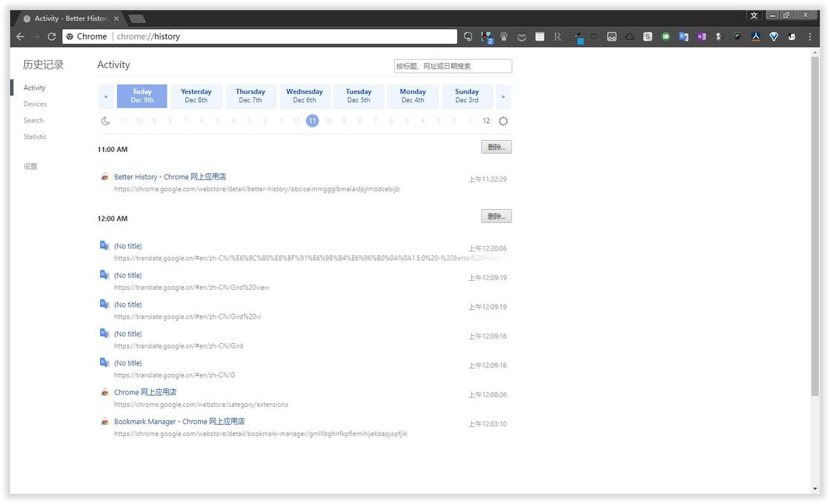Open the (No title) Gird%20view entry
This screenshot has height=504, width=830.
pyautogui.click(x=128, y=275)
